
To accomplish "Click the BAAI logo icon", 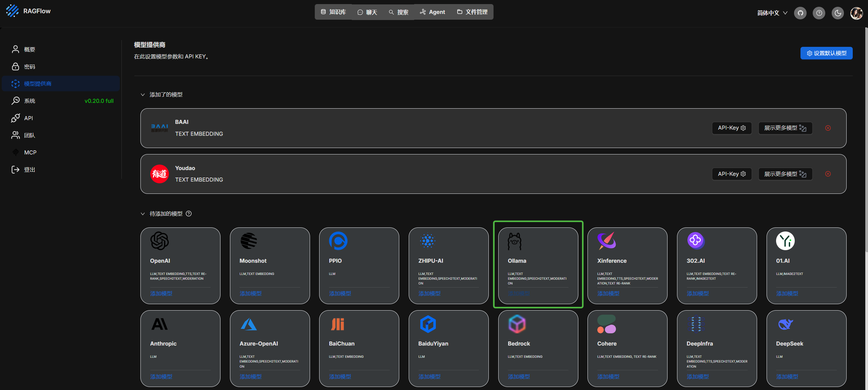I will pos(159,128).
